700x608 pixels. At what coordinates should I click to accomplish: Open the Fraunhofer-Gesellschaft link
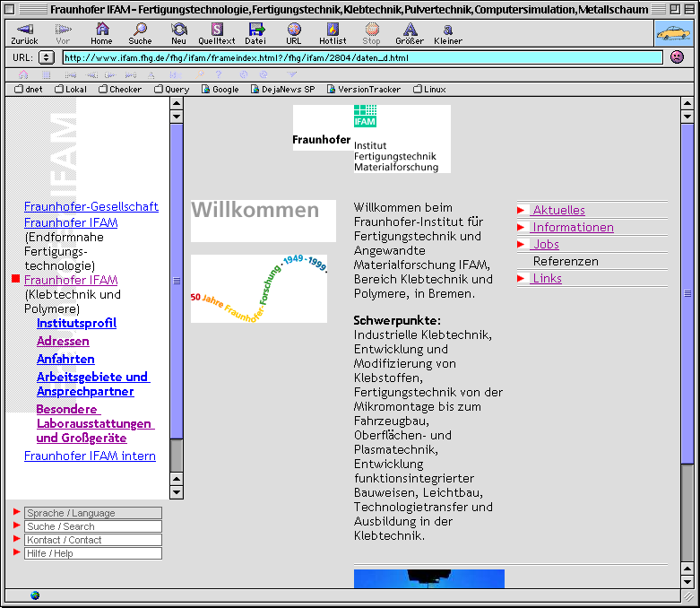[x=91, y=207]
